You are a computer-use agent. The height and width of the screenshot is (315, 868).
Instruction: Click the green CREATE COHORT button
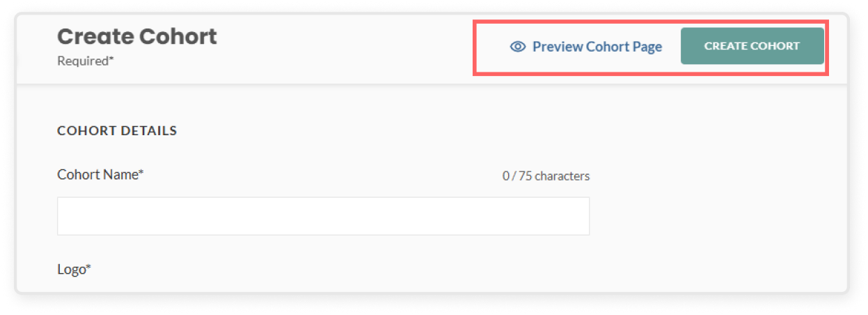pyautogui.click(x=752, y=46)
